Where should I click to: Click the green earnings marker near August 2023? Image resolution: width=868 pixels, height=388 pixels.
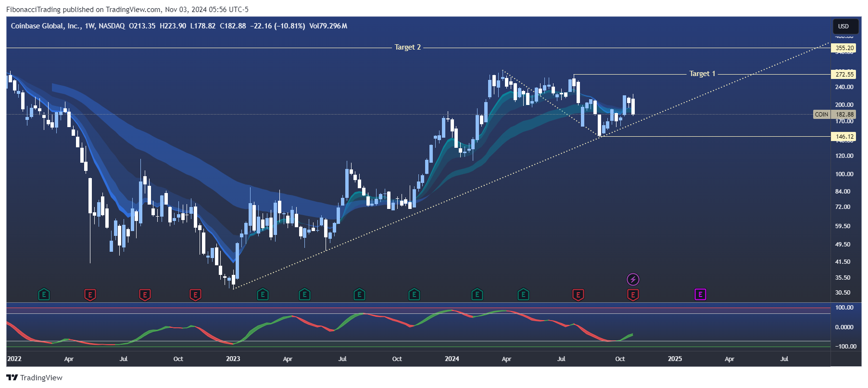tap(359, 294)
